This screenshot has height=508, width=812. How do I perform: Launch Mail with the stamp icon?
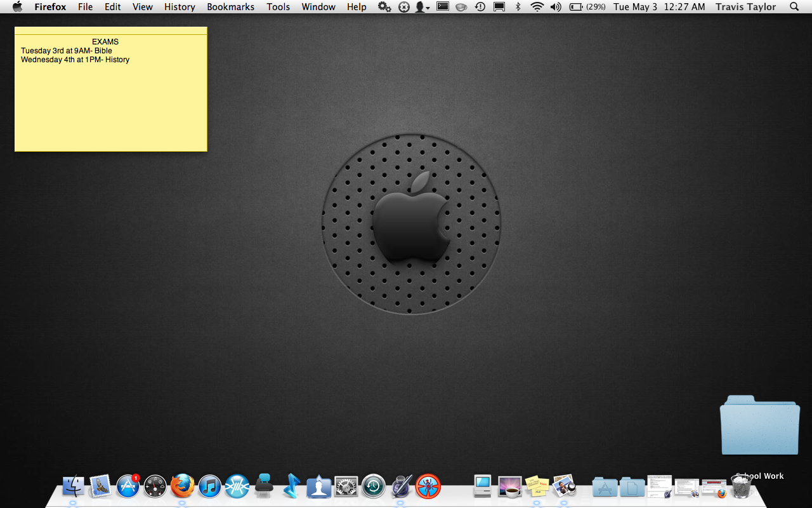coord(101,486)
